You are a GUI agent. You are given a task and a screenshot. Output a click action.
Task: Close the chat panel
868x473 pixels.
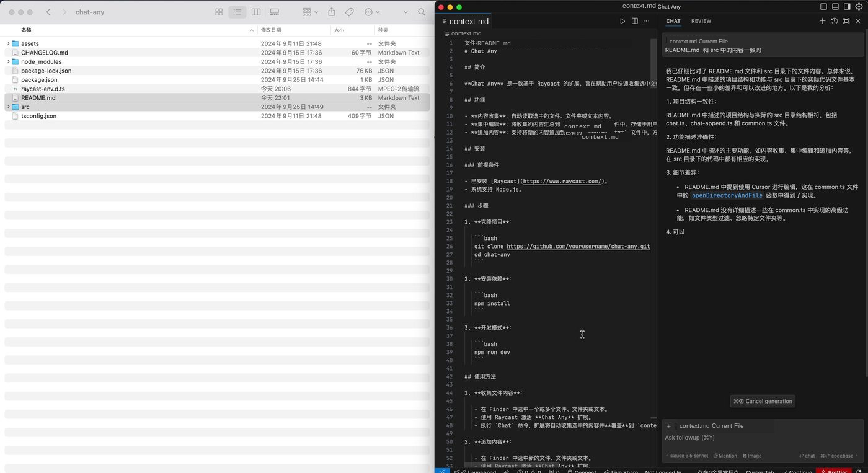[858, 21]
